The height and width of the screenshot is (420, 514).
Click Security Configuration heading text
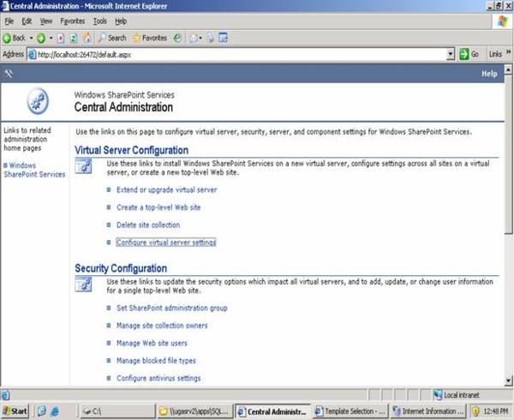tap(121, 268)
